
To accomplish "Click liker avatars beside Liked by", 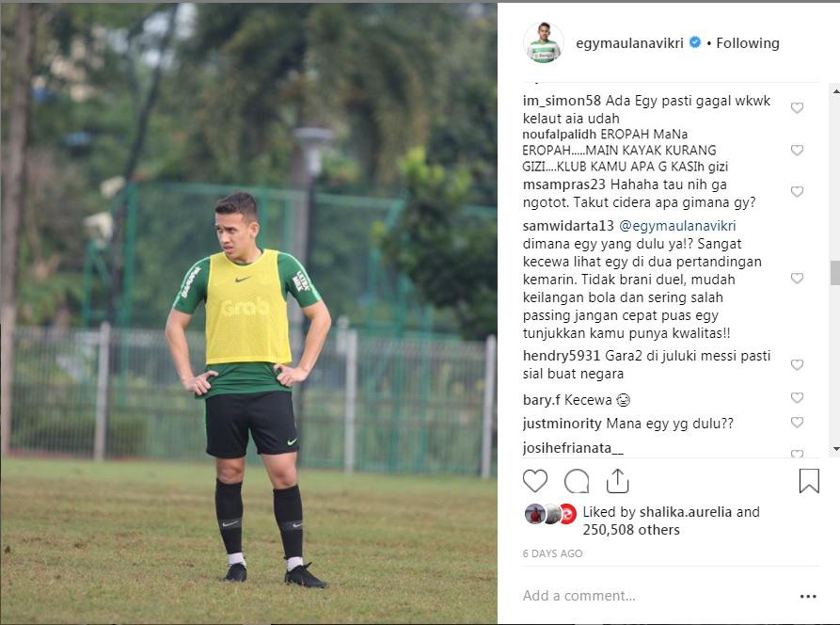I will point(550,514).
